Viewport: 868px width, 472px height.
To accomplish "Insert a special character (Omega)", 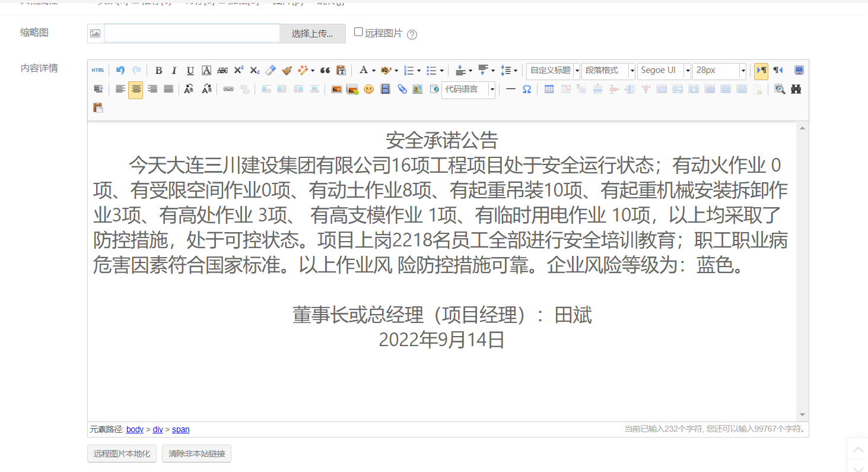I will click(x=527, y=89).
